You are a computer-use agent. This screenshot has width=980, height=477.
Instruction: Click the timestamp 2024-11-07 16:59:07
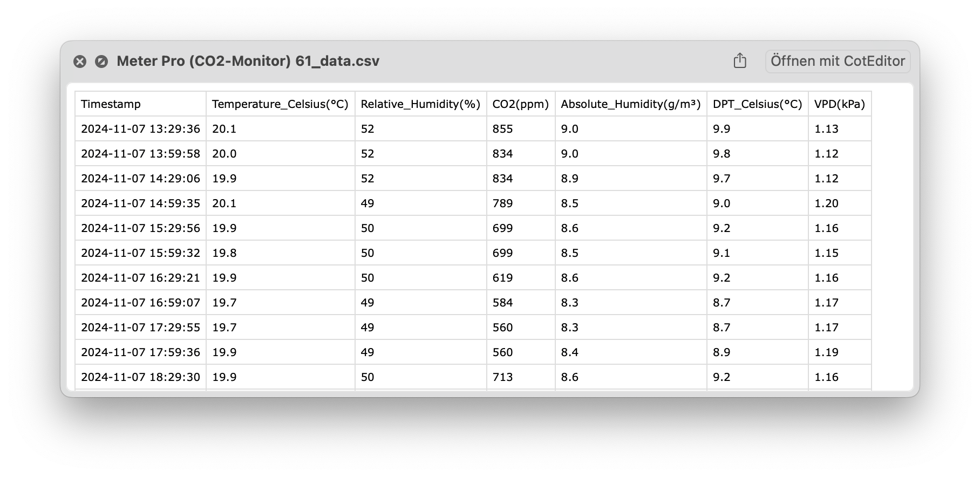(140, 302)
